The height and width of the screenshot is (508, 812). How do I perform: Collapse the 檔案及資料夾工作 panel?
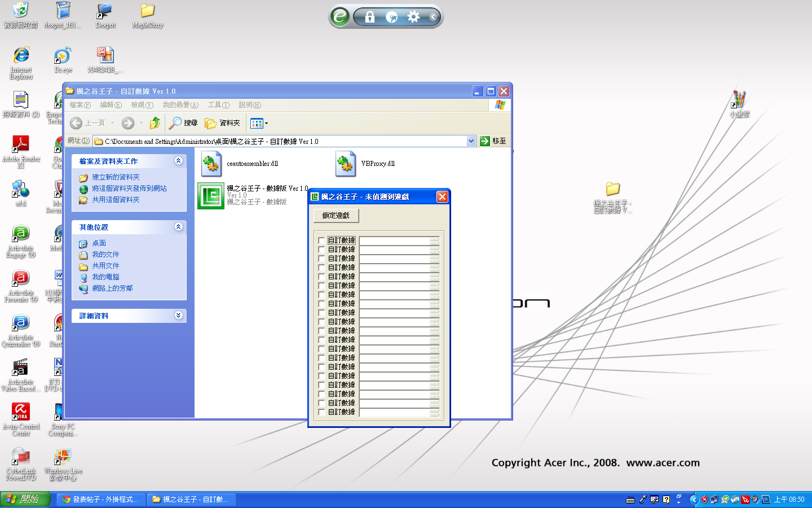pos(179,161)
